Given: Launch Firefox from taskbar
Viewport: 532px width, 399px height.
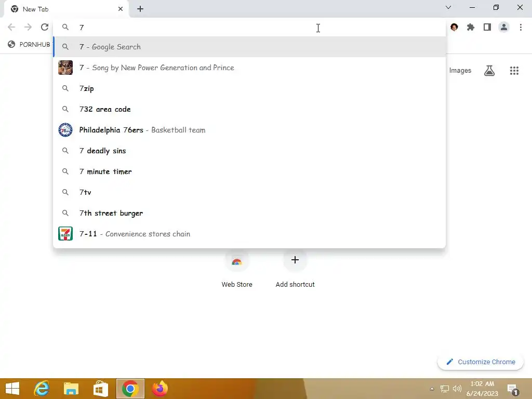Looking at the screenshot, I should click(x=160, y=389).
